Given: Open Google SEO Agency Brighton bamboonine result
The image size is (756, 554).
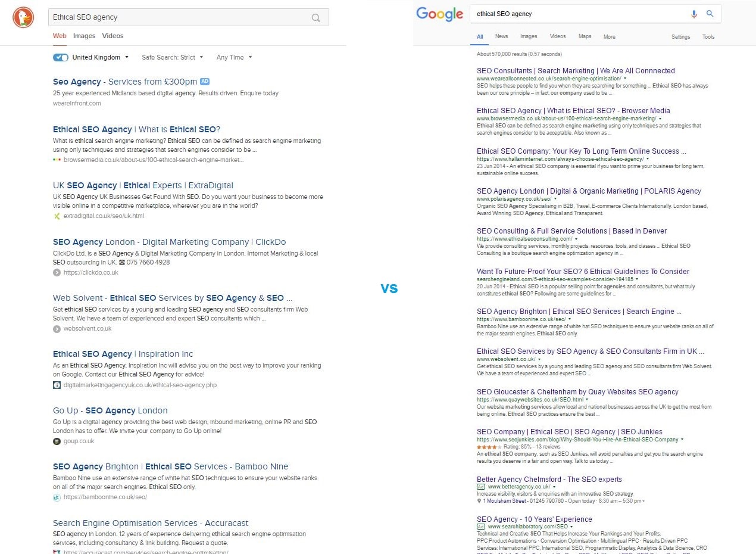Looking at the screenshot, I should pyautogui.click(x=579, y=311).
